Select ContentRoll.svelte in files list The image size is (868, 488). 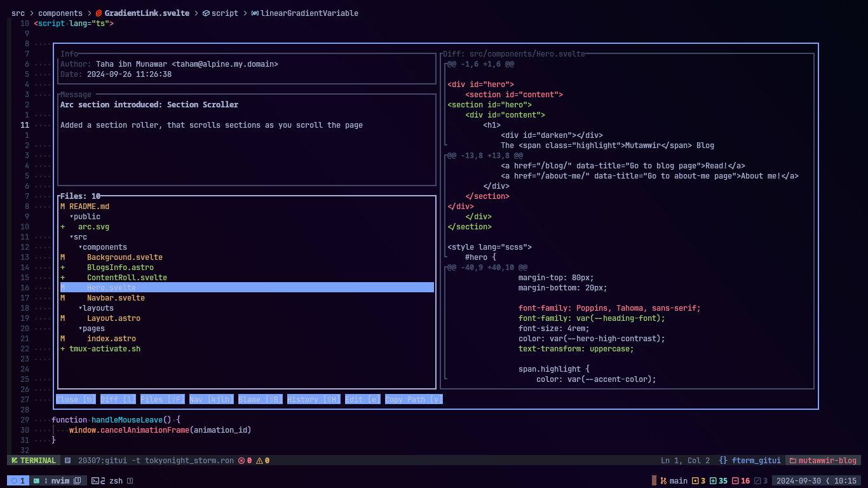click(x=127, y=278)
